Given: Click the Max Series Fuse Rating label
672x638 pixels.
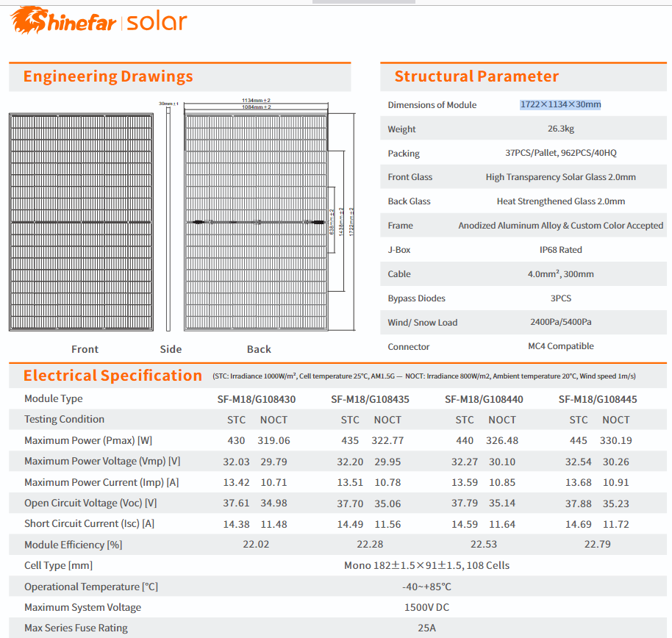Looking at the screenshot, I should tap(76, 628).
